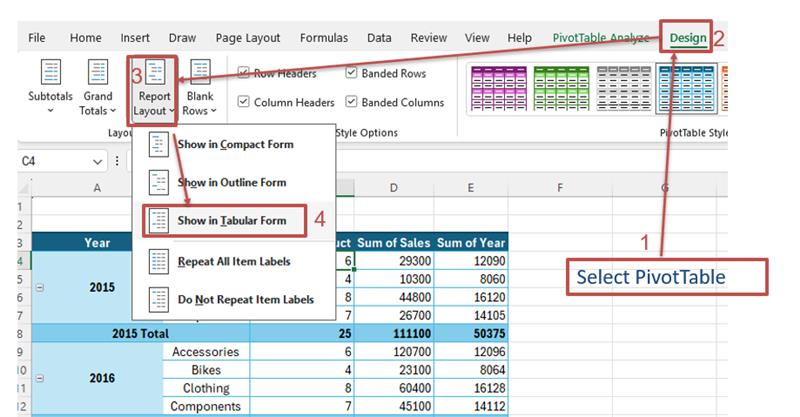Image resolution: width=800 pixels, height=417 pixels.
Task: Switch to the Draw tab
Action: [182, 38]
